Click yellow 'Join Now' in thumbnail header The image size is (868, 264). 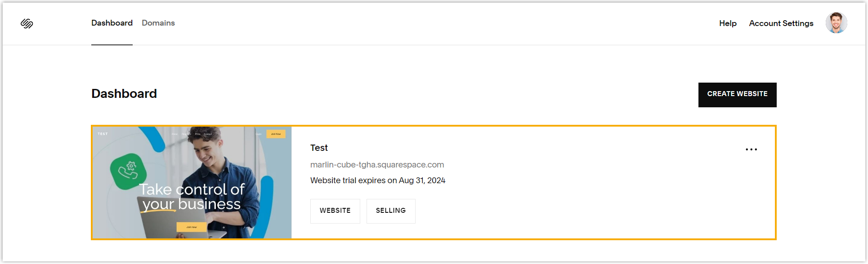point(276,134)
